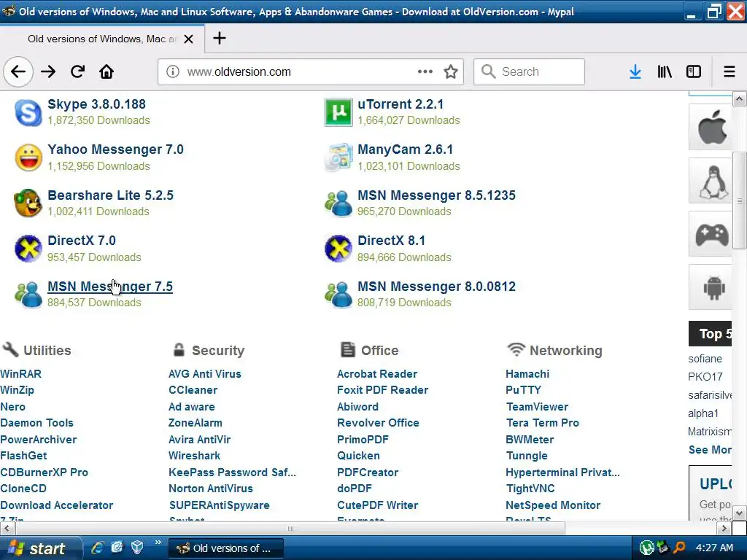This screenshot has height=560, width=747.
Task: Close the Old versions of Windows tab
Action: (189, 39)
